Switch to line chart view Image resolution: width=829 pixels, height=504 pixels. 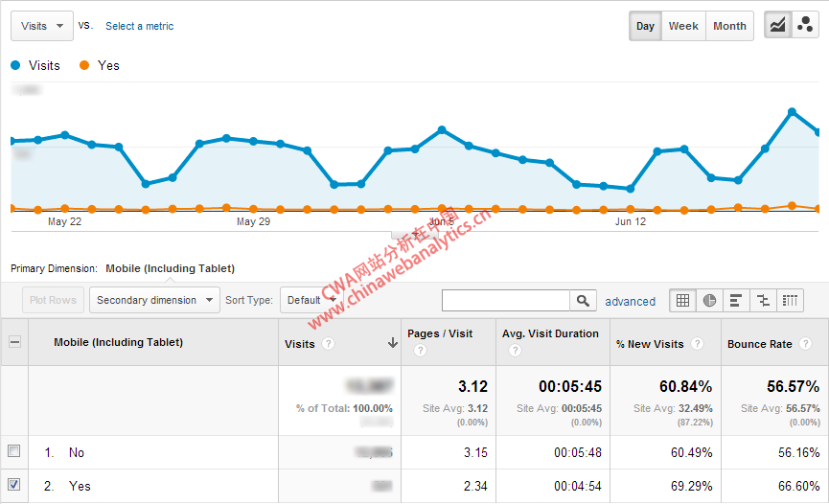[x=778, y=26]
